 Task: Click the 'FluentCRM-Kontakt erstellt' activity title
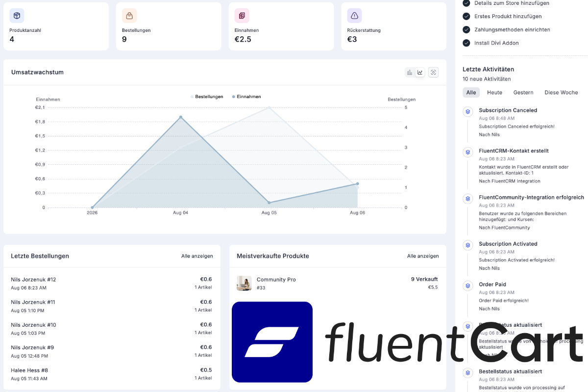tap(514, 151)
